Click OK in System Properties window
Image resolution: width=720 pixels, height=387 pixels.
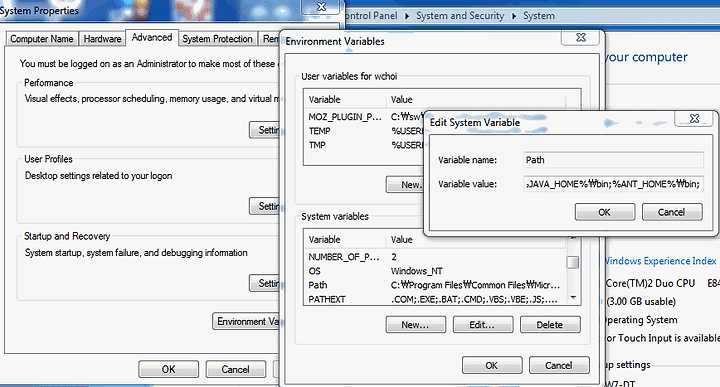(169, 369)
